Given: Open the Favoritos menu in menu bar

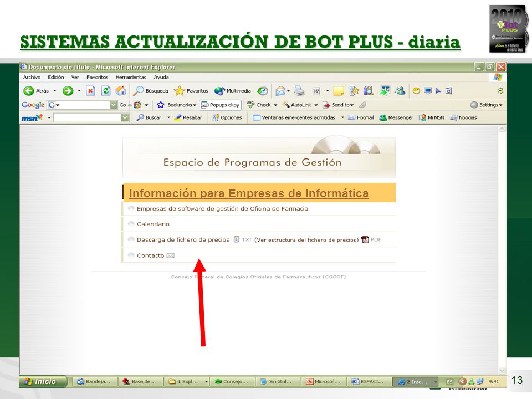Looking at the screenshot, I should (98, 78).
